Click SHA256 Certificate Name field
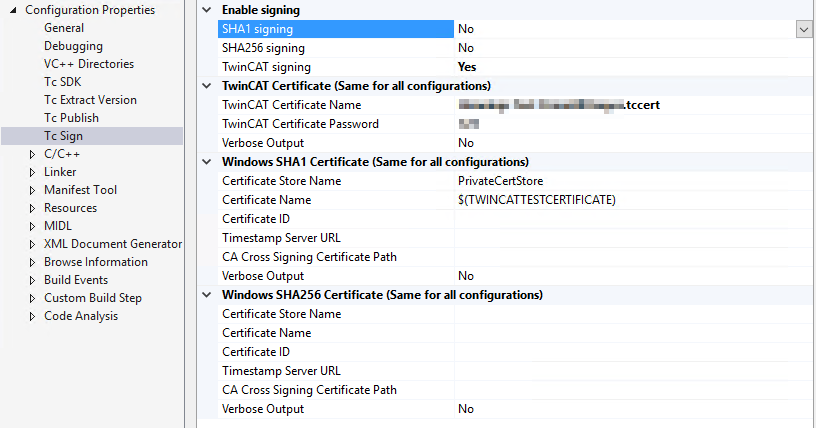Screen dimensions: 816x428 (633, 333)
